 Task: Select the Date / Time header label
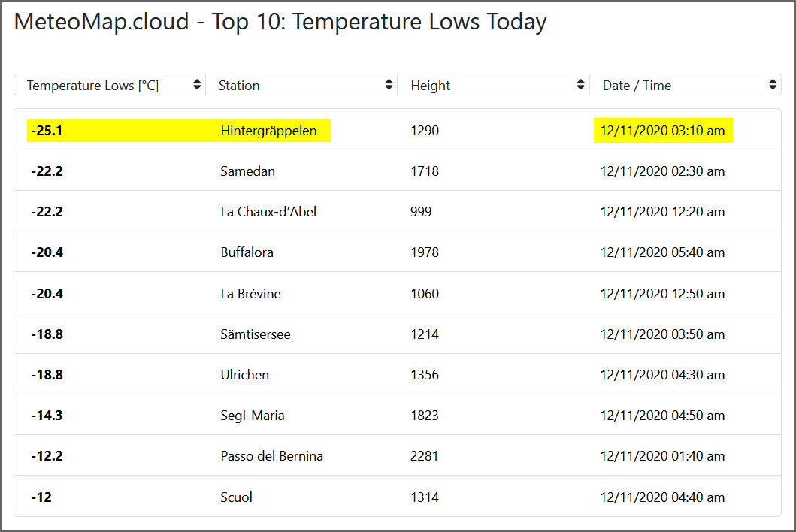click(x=637, y=85)
